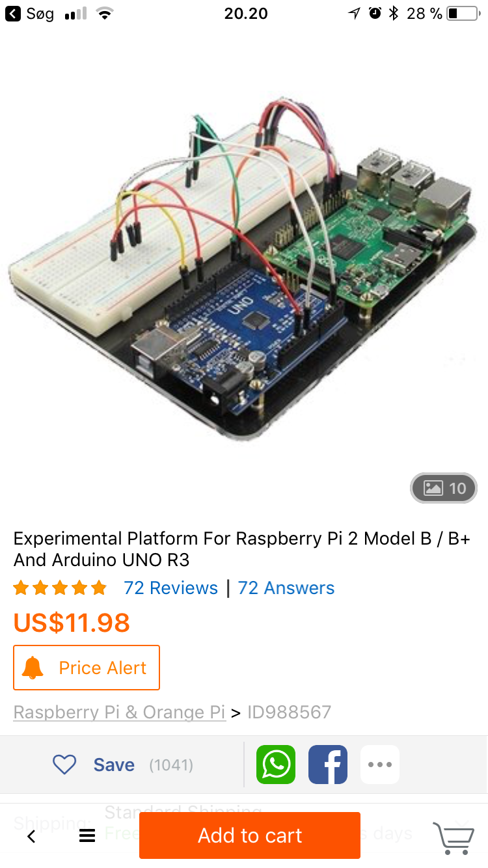The width and height of the screenshot is (488, 868).
Task: Tap the bell icon in Price Alert
Action: [33, 668]
